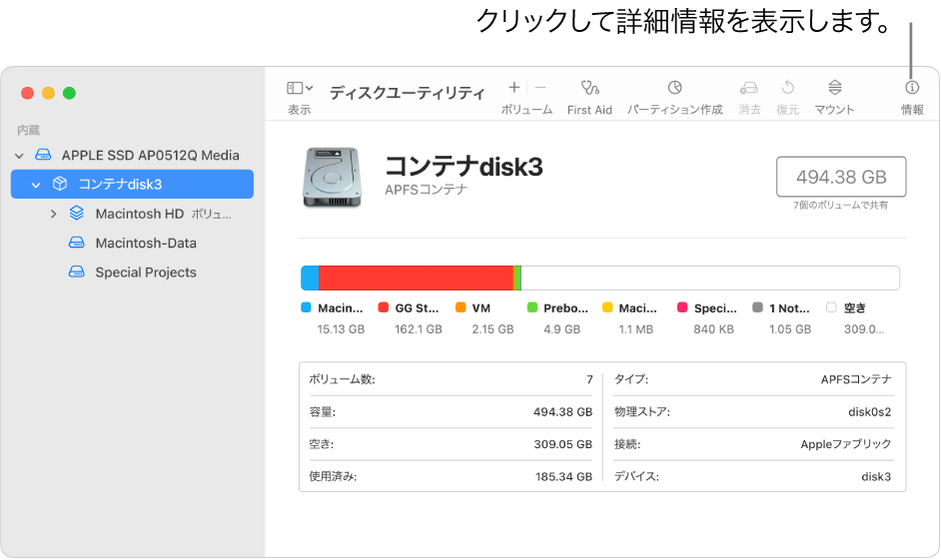Select the Macintosh HD volume group
The height and width of the screenshot is (560, 941).
pyautogui.click(x=139, y=214)
